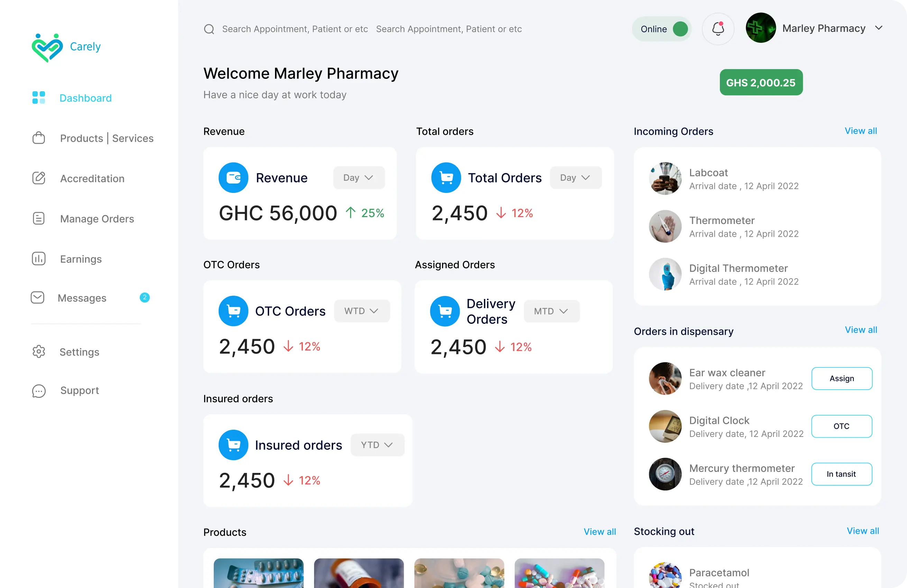907x588 pixels.
Task: Click View all for Incoming Orders
Action: (861, 131)
